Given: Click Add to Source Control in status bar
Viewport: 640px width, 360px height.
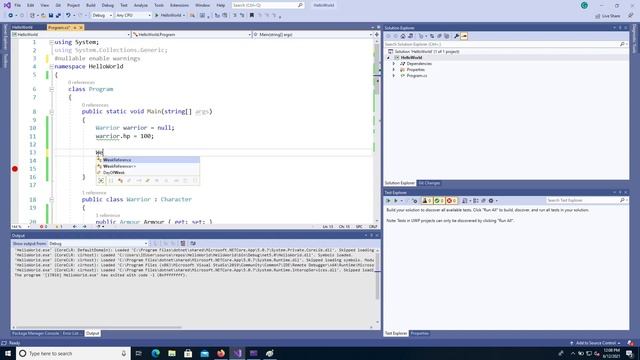Looking at the screenshot, I should tap(595, 343).
